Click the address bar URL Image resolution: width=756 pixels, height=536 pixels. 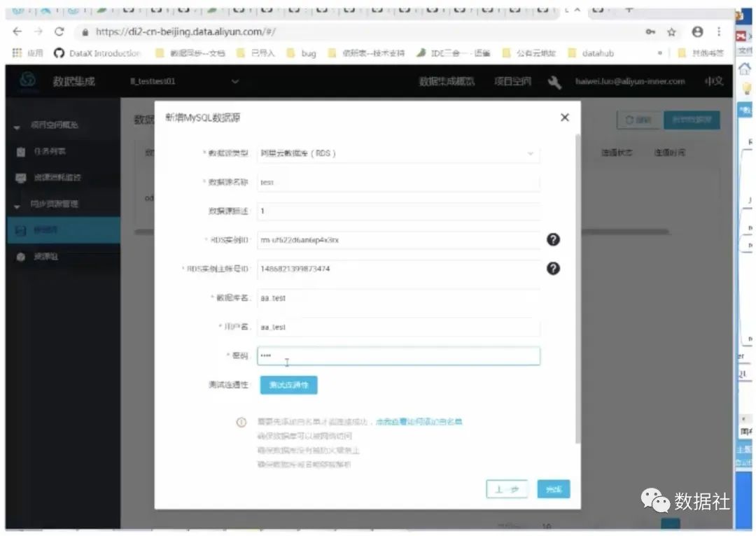(185, 31)
